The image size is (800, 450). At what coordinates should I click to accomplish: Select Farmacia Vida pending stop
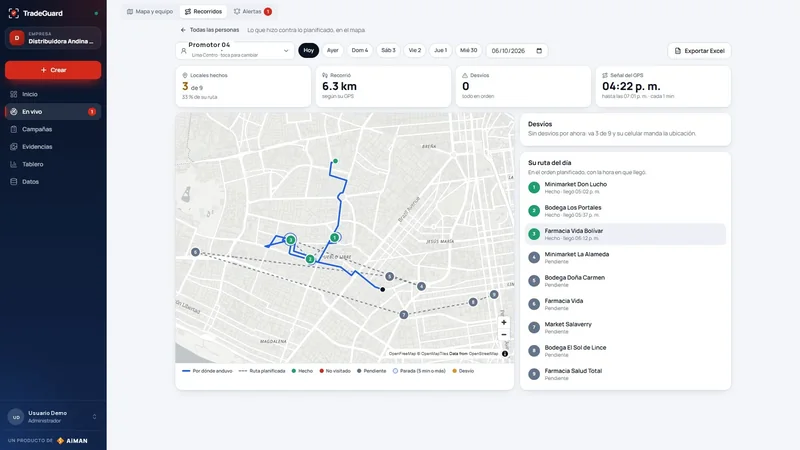point(626,304)
